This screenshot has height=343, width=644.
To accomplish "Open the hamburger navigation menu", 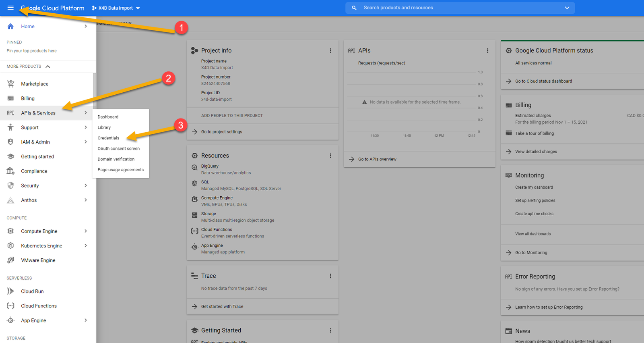I will (10, 8).
